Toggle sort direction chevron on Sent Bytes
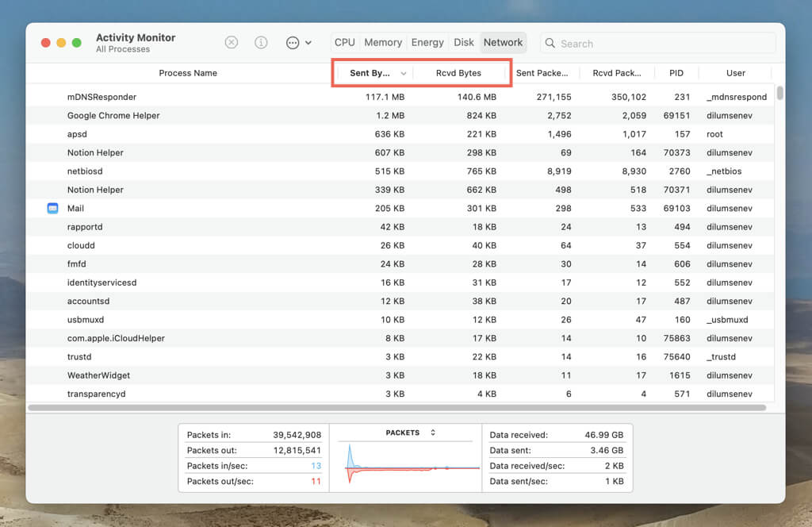This screenshot has width=812, height=527. [x=404, y=74]
